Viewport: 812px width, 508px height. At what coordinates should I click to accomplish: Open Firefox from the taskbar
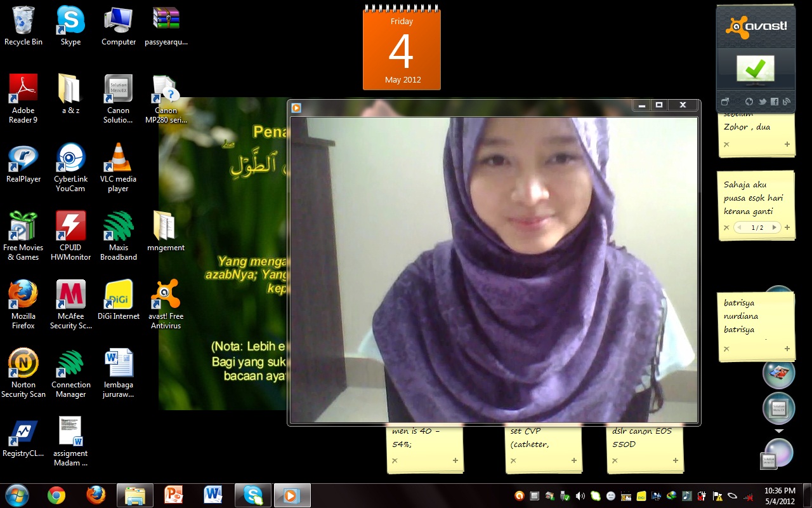pyautogui.click(x=96, y=495)
